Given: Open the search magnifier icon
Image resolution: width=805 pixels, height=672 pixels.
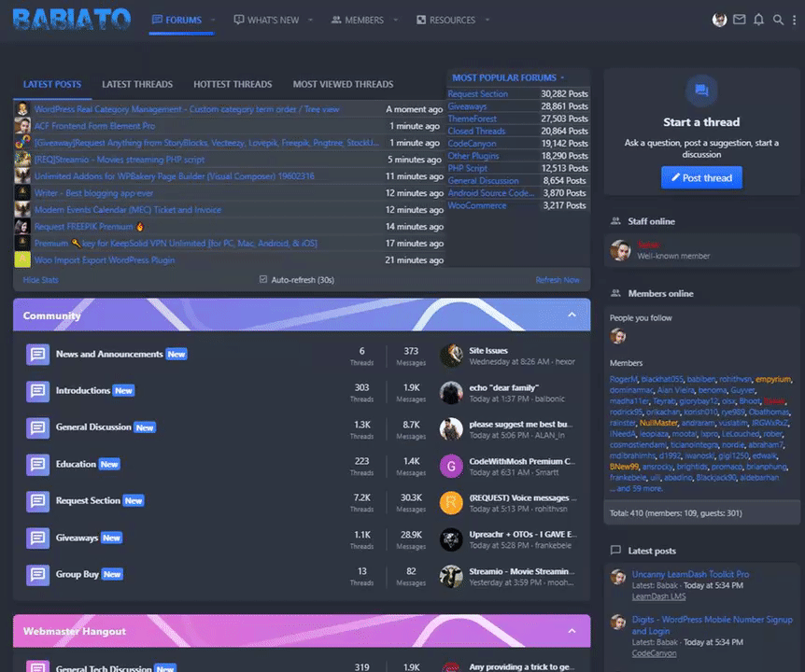Looking at the screenshot, I should [778, 20].
